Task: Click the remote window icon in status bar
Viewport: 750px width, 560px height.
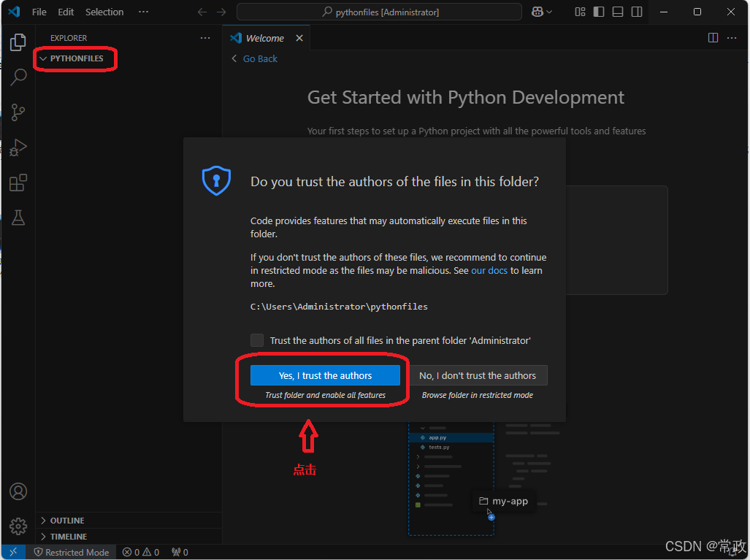Action: click(x=13, y=552)
